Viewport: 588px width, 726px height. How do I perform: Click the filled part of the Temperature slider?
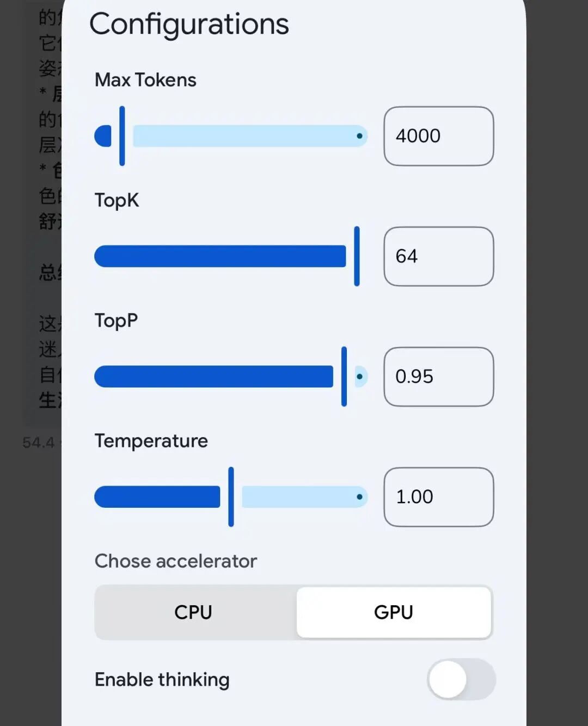tap(157, 497)
